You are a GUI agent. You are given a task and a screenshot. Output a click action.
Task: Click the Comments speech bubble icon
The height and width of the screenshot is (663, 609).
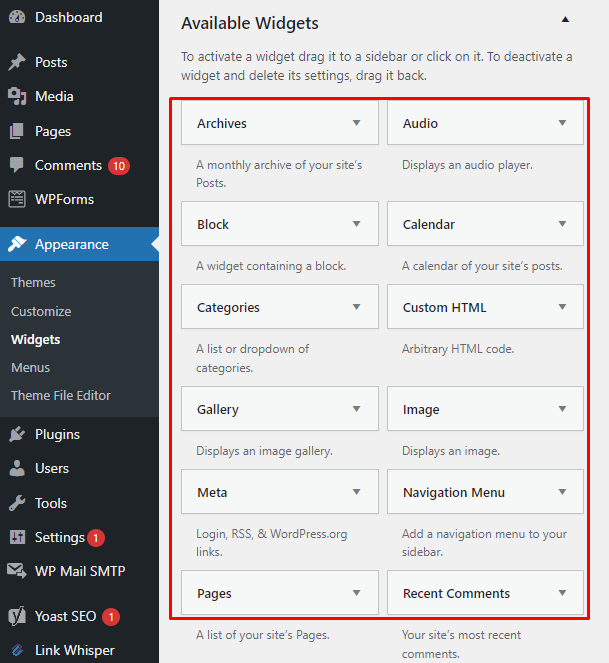(x=17, y=165)
